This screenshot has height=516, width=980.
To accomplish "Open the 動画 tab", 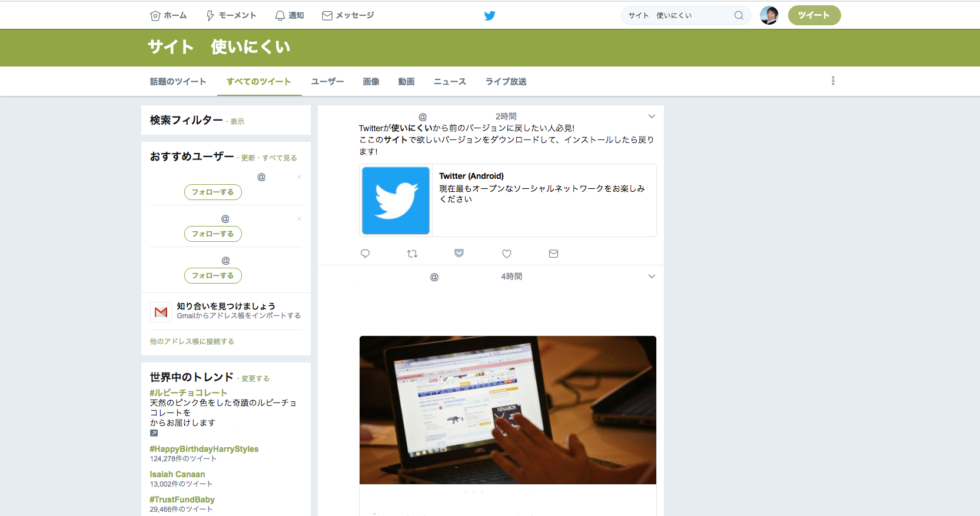I will click(x=406, y=81).
